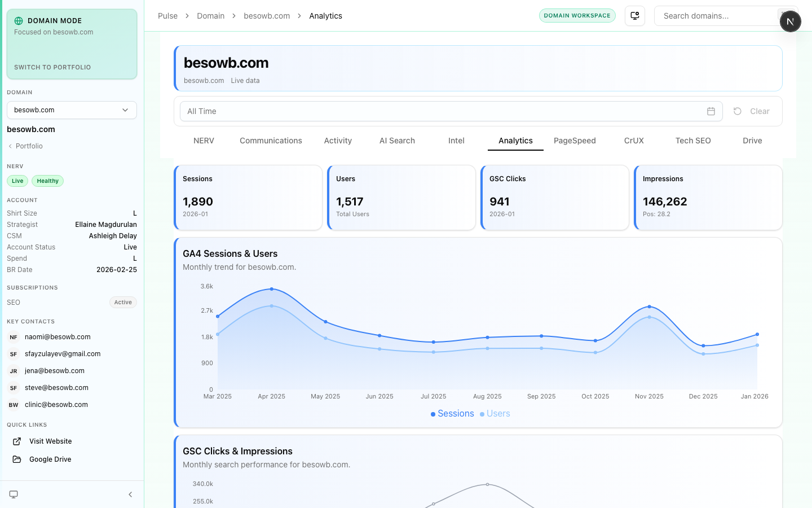
Task: Click the Visit Website external link icon
Action: [x=17, y=441]
